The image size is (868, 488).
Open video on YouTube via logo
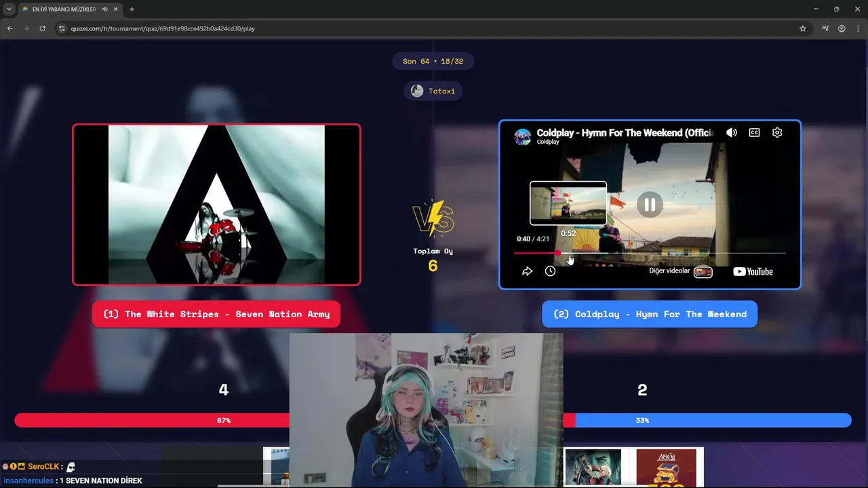753,272
